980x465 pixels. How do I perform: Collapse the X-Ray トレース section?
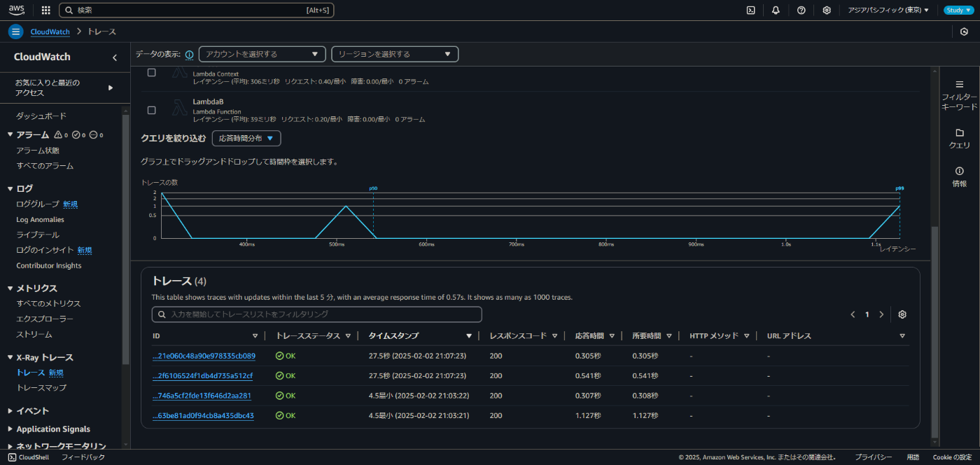pyautogui.click(x=10, y=357)
